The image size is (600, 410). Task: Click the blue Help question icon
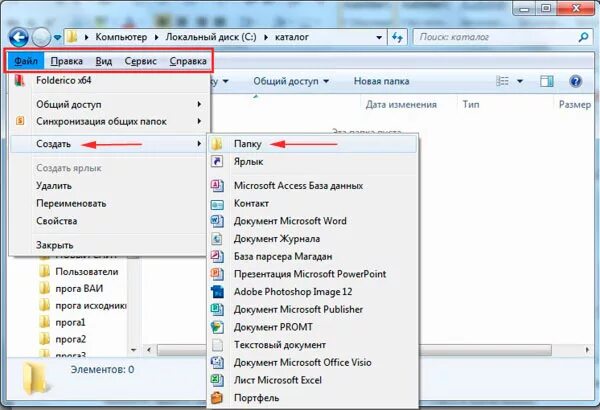[576, 81]
